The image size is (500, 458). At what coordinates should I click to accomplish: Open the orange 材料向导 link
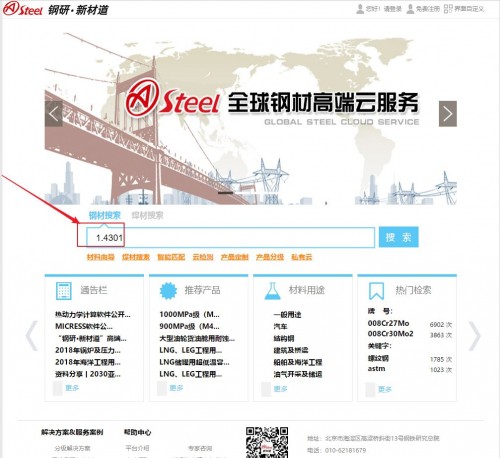click(100, 257)
